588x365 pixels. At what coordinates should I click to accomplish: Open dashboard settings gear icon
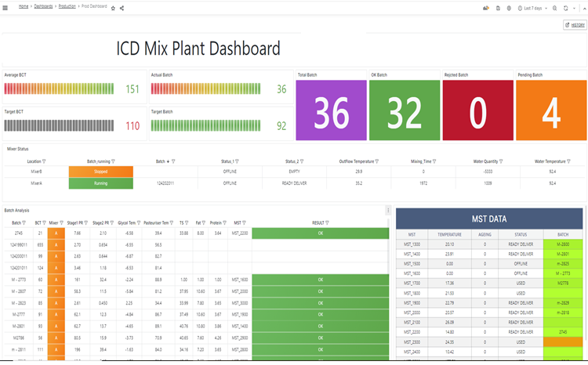(x=509, y=8)
